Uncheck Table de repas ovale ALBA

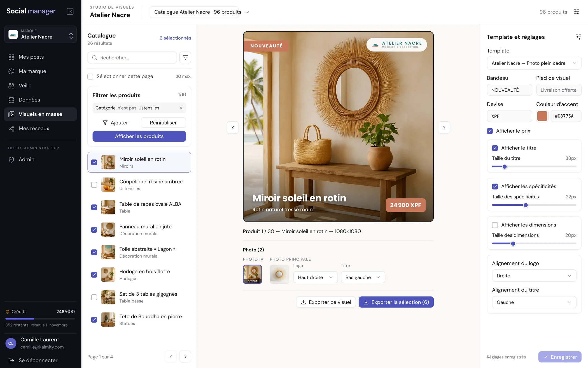(x=94, y=207)
